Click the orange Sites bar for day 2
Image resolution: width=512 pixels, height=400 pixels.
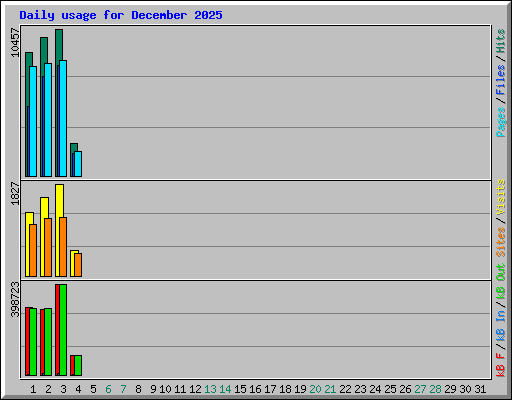point(48,247)
